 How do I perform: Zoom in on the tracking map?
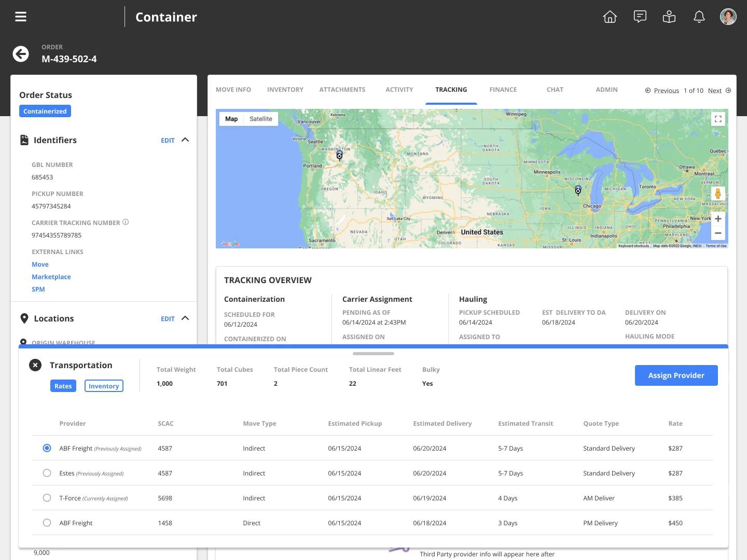tap(718, 219)
